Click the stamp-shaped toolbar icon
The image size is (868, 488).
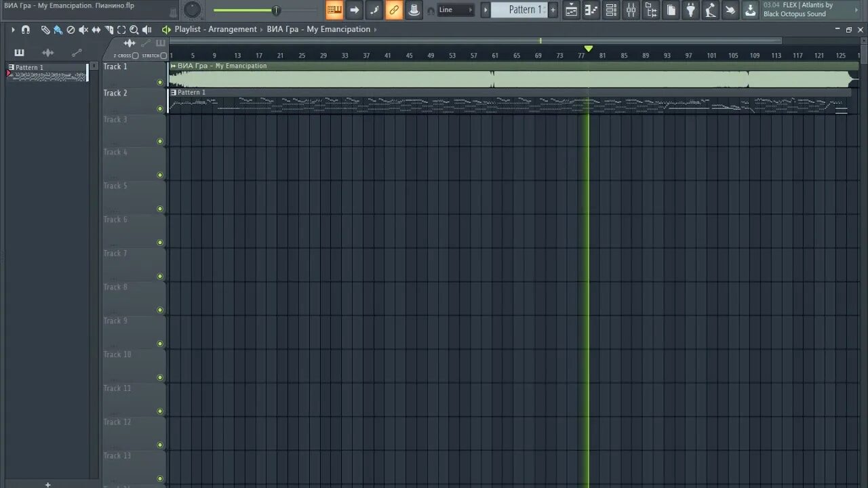pos(414,9)
